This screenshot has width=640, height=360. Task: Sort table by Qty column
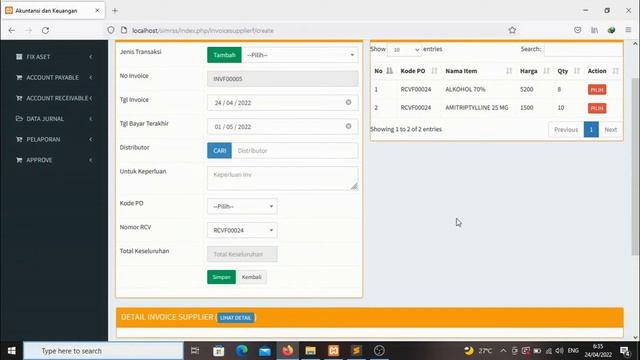coord(569,71)
